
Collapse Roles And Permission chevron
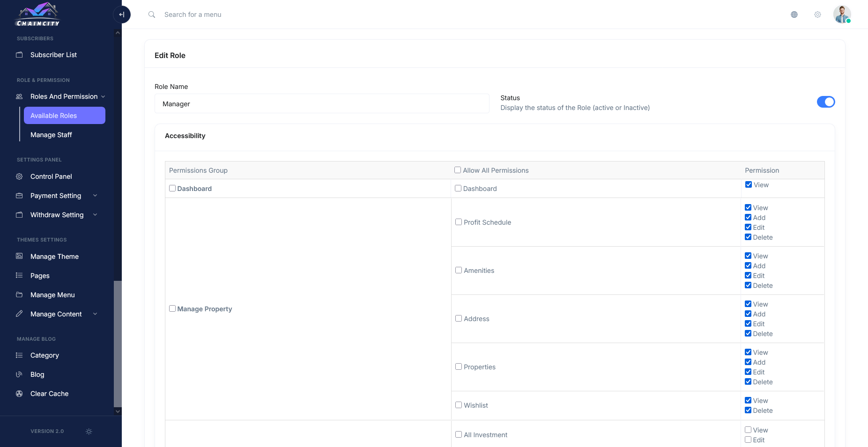(x=103, y=96)
